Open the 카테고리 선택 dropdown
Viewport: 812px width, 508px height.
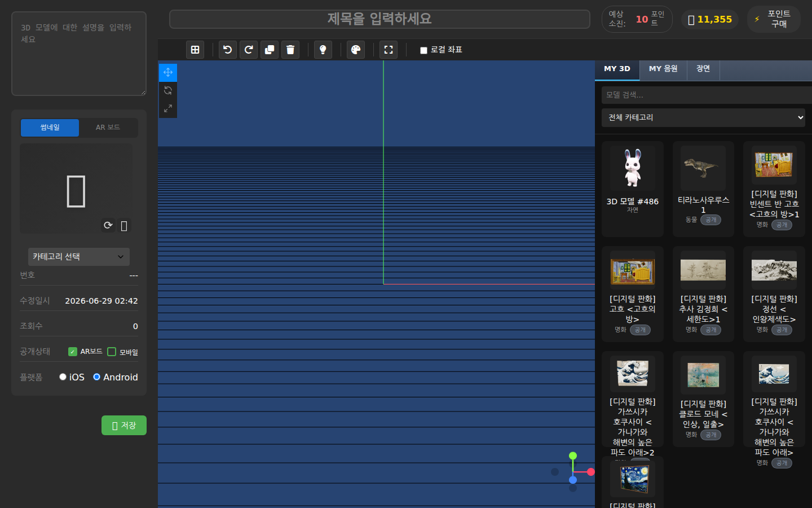[79, 257]
